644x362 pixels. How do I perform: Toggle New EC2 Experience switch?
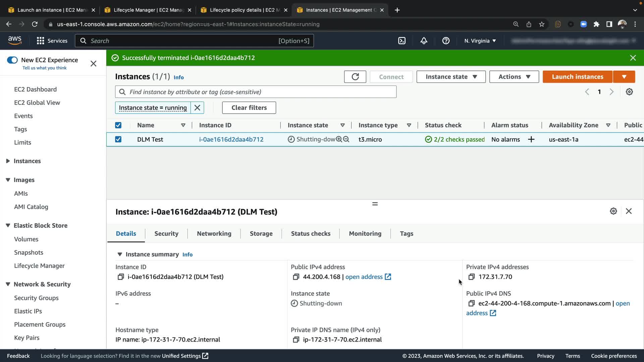pyautogui.click(x=12, y=60)
